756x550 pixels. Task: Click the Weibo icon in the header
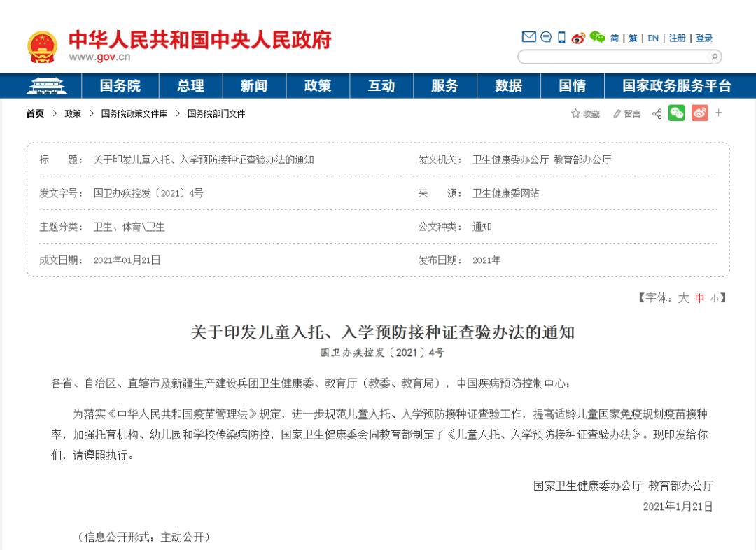click(x=578, y=37)
